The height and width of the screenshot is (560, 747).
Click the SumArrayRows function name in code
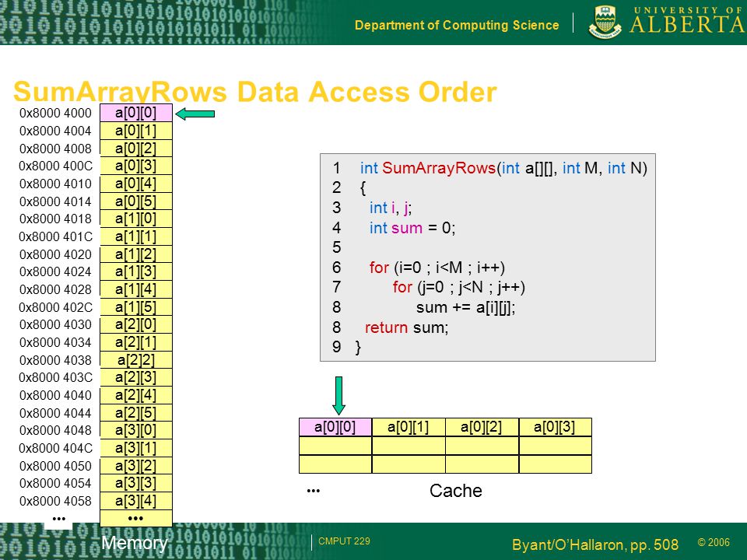(x=439, y=168)
